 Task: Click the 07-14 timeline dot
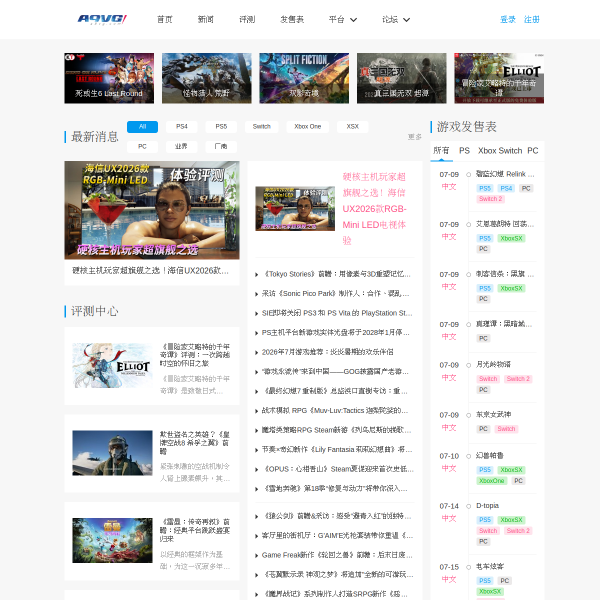(468, 506)
